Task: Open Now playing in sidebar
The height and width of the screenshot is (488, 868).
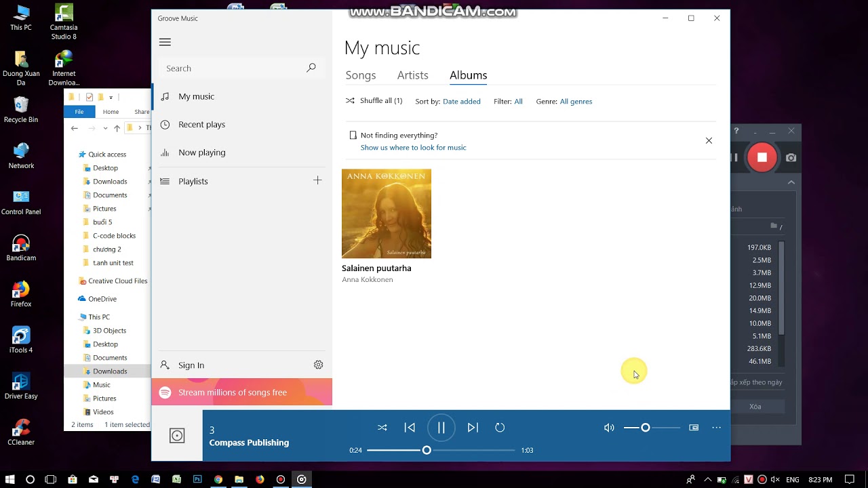Action: pyautogui.click(x=242, y=152)
